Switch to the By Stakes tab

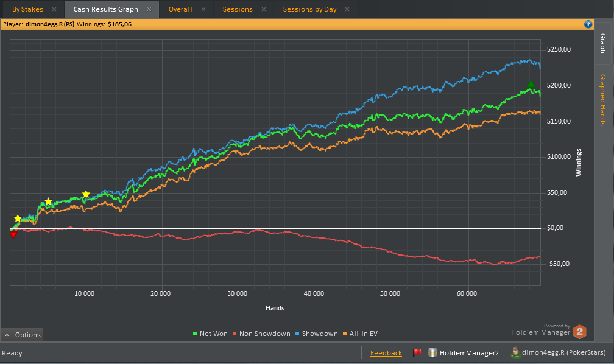(x=27, y=9)
